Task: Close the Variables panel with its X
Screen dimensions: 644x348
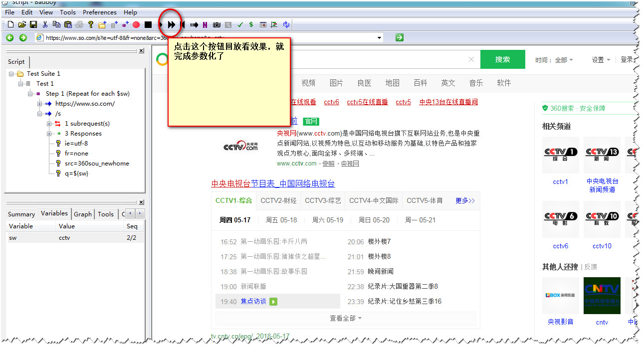Action: (x=141, y=202)
